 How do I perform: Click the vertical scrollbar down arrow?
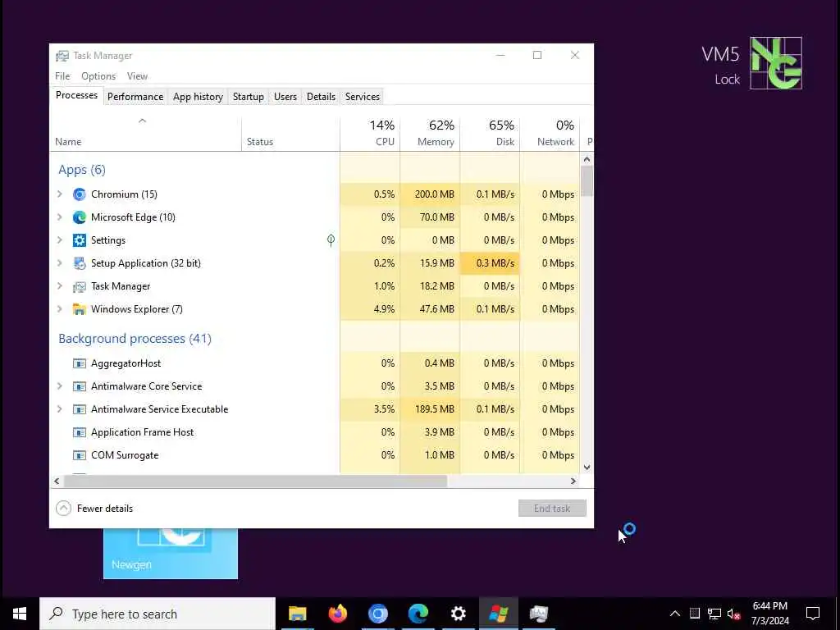point(587,467)
